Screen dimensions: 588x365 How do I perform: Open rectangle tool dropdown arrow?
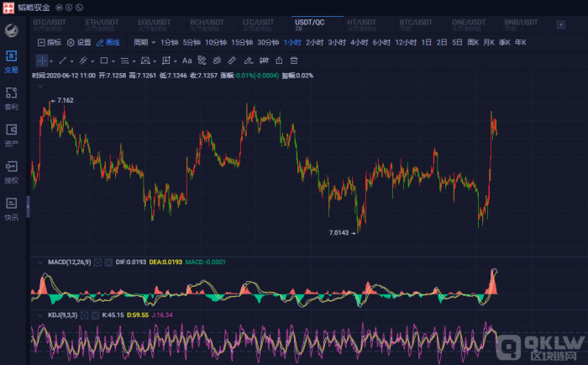[x=113, y=61]
